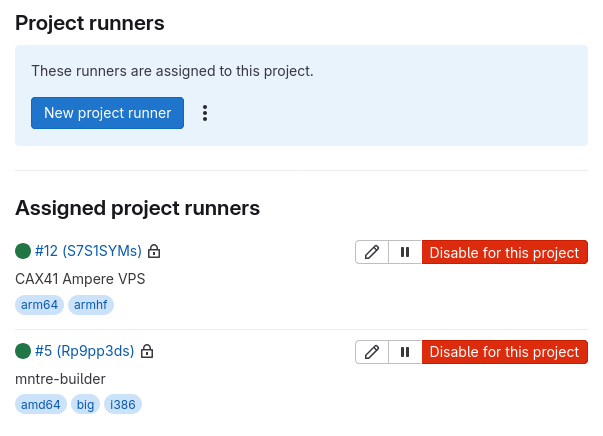Open runner #5 (Rp9pp3ds) details link
The width and height of the screenshot is (603, 436).
pos(85,351)
